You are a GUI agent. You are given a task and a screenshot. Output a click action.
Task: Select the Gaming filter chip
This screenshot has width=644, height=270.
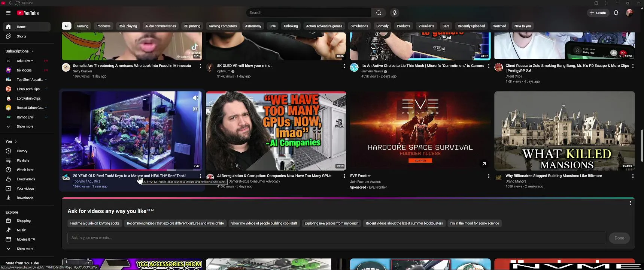(x=82, y=26)
